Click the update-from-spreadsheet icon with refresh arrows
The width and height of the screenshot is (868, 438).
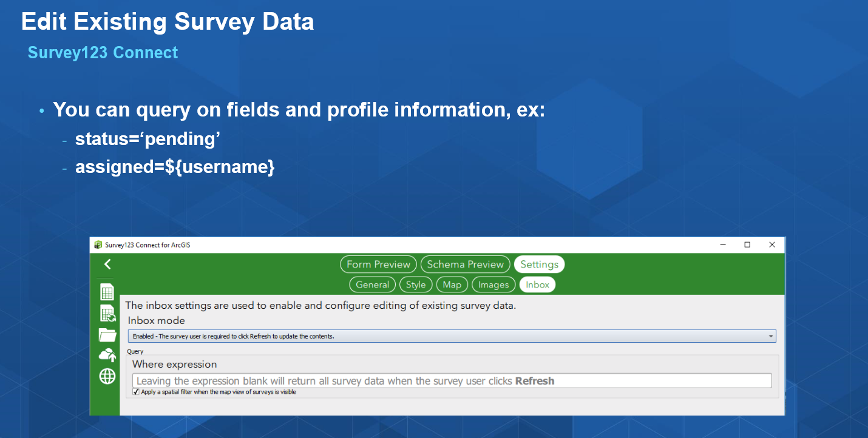click(x=107, y=314)
